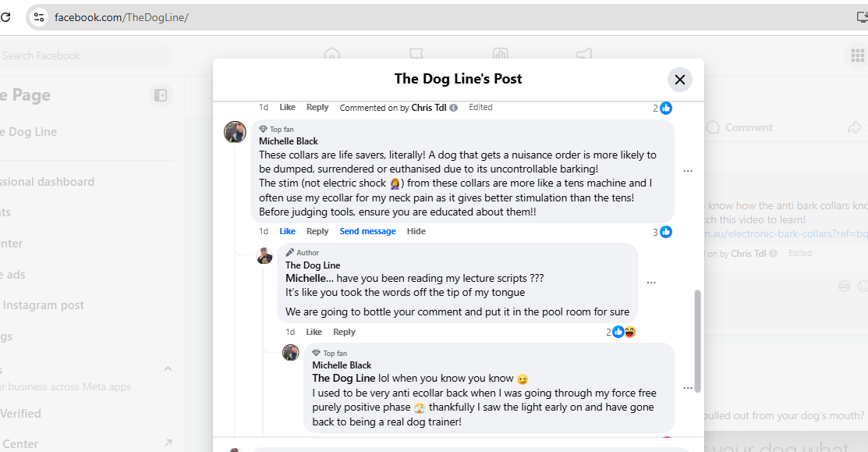Open the Facebook menu grid icon

[x=858, y=55]
